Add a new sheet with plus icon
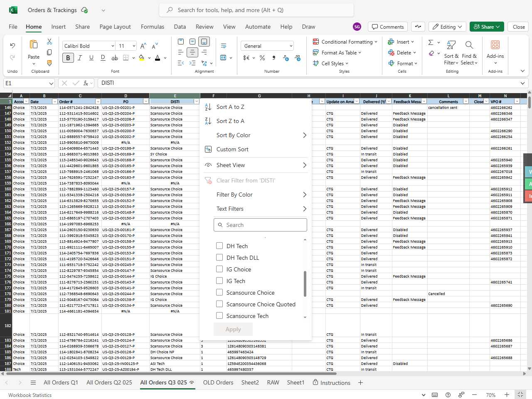Screen dimensions: 532x399 point(360,382)
